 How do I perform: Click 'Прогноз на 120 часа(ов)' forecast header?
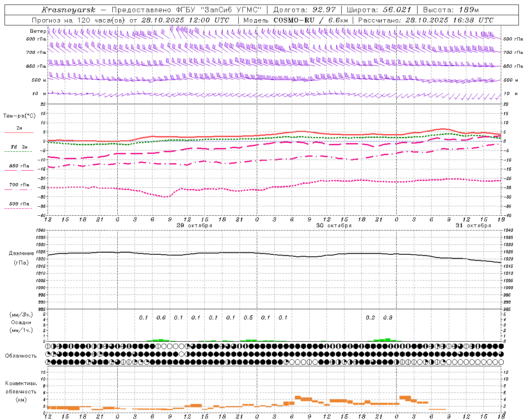click(79, 20)
